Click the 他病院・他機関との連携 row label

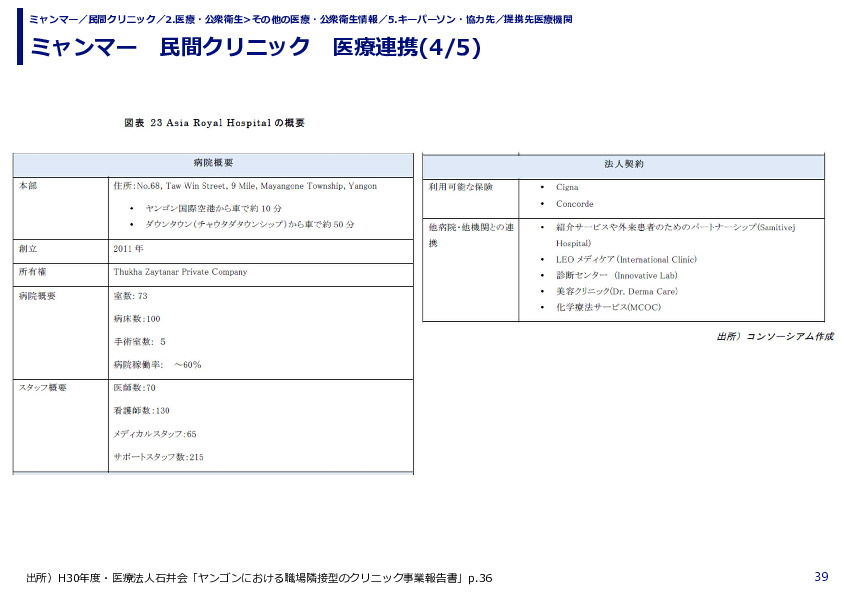click(x=471, y=235)
